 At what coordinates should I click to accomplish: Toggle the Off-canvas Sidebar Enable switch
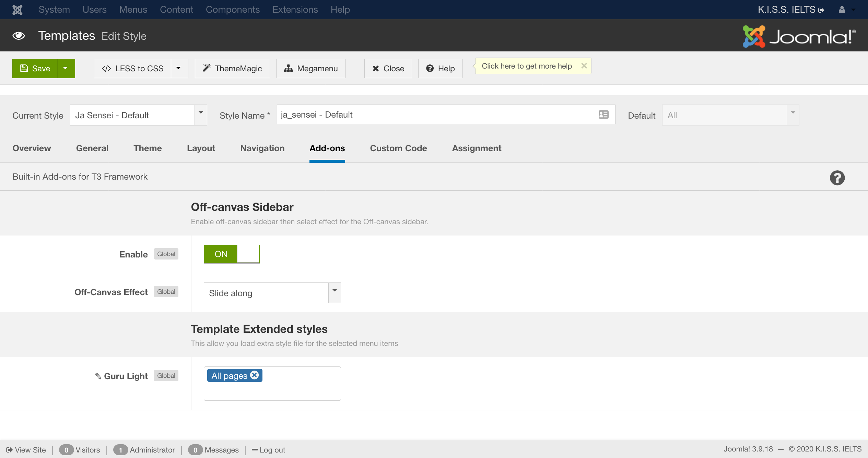tap(232, 254)
